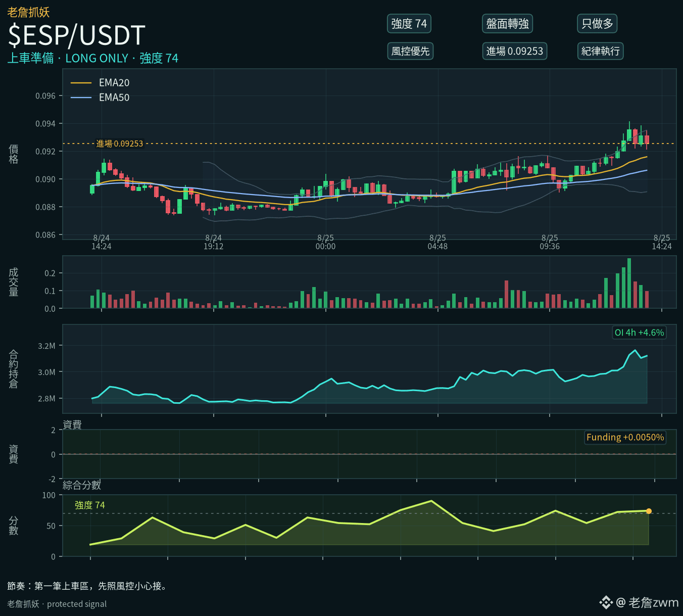
Task: Click the orange endpoint dot on the score line
Action: pos(649,511)
